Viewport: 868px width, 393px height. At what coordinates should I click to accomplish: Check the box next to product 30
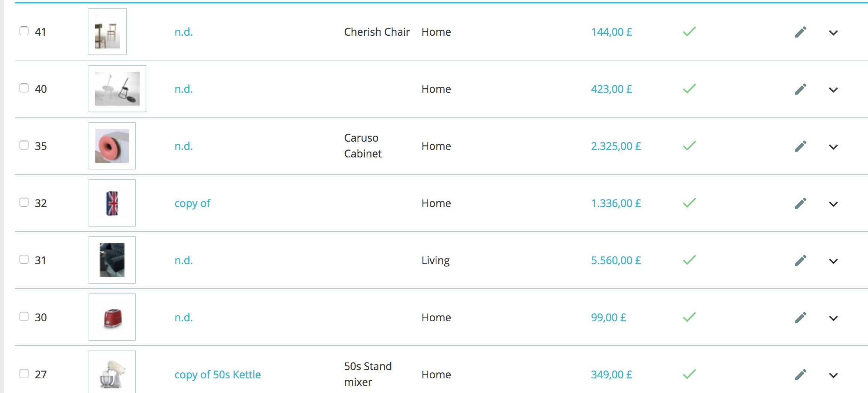tap(24, 316)
